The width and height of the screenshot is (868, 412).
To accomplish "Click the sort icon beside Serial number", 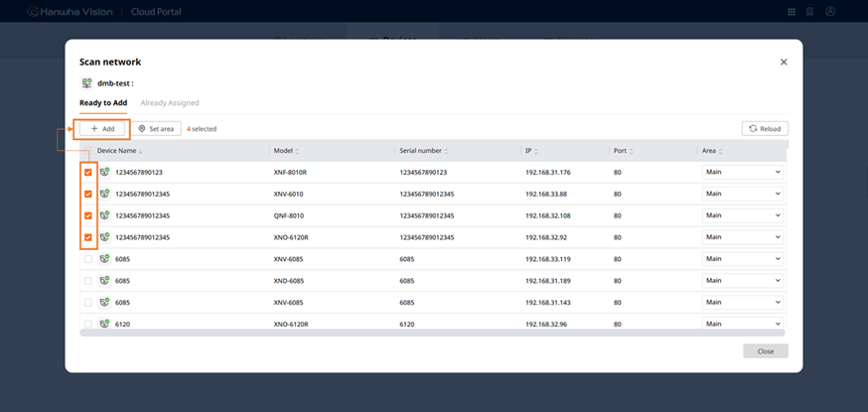I will 446,151.
